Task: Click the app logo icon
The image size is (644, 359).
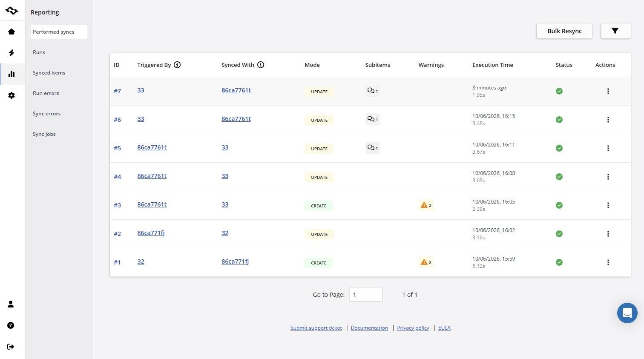Action: point(11,11)
